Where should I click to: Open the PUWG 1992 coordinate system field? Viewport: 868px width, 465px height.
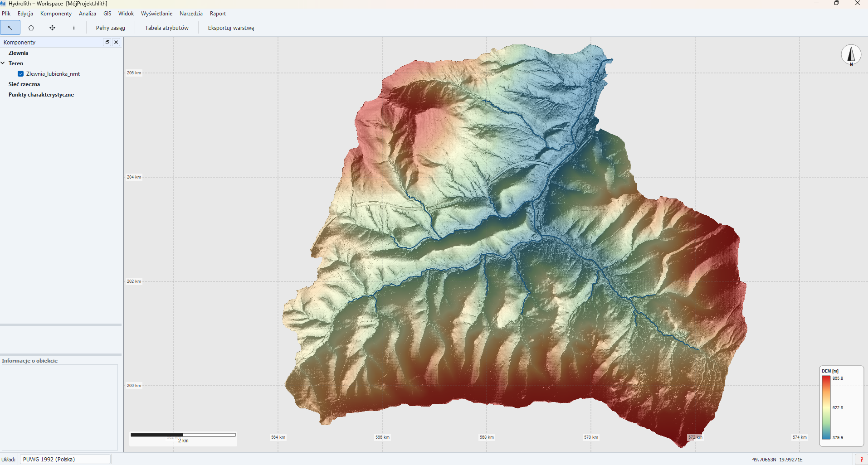tap(65, 459)
